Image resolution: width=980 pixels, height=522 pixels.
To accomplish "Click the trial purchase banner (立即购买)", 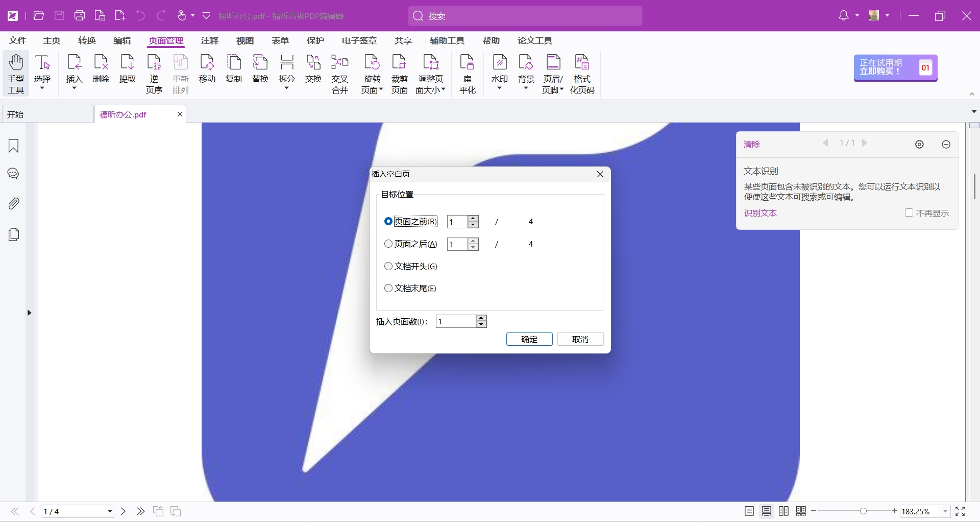I will [x=896, y=67].
